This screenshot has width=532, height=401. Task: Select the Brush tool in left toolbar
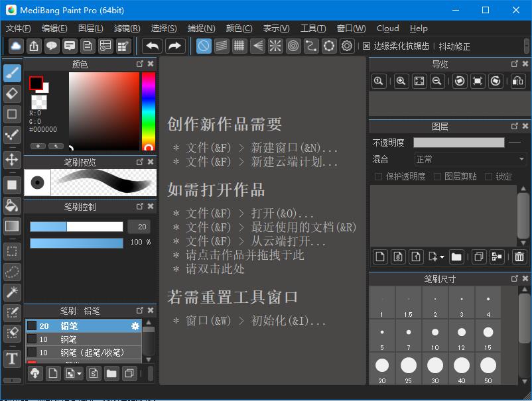click(12, 73)
